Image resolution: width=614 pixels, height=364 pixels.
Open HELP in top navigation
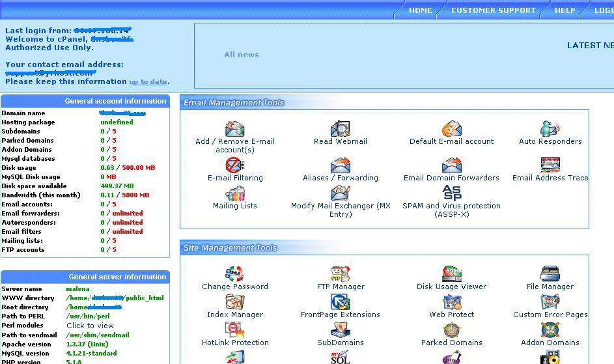[565, 10]
